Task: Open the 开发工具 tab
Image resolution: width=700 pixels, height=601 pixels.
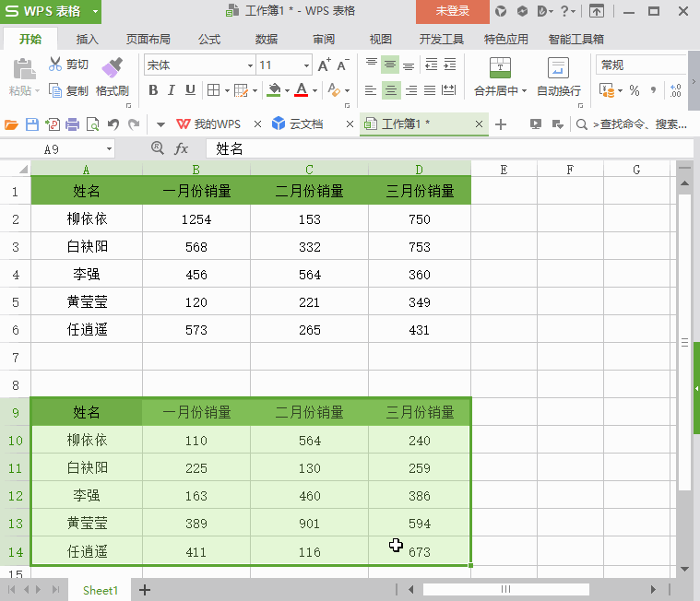Action: pos(442,40)
